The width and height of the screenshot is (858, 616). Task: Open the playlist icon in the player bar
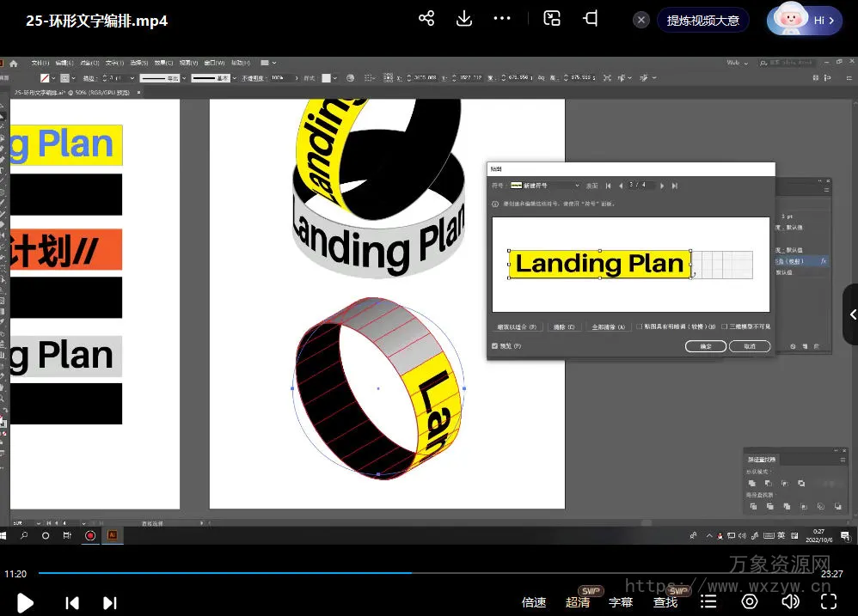(x=708, y=601)
